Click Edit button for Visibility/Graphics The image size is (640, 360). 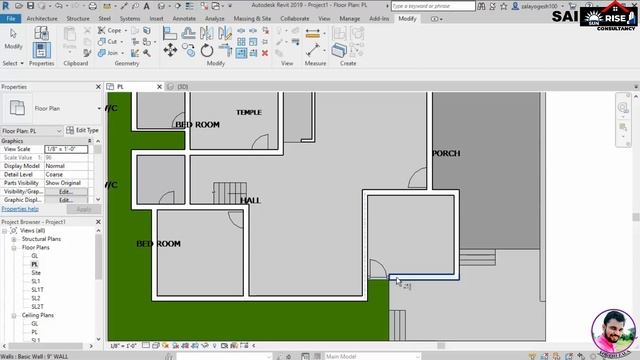tap(66, 191)
